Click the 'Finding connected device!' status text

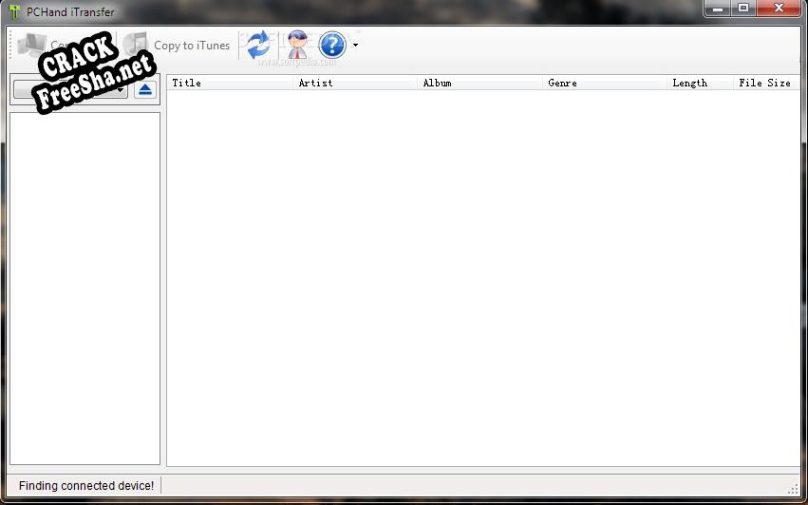click(x=86, y=486)
